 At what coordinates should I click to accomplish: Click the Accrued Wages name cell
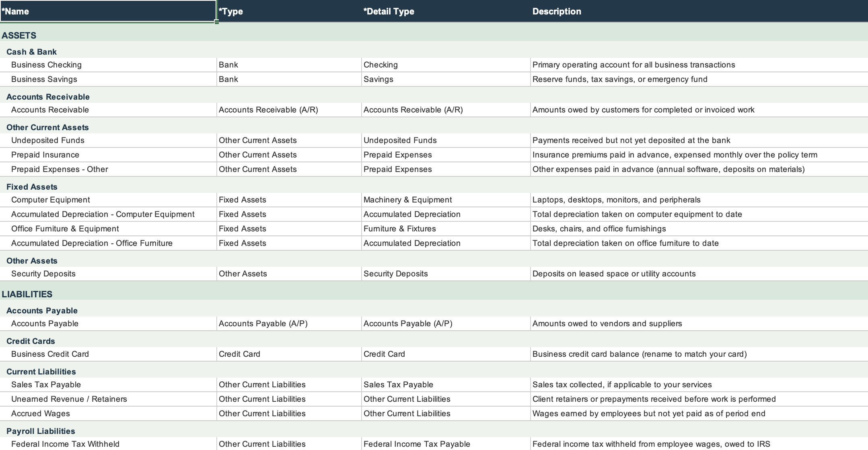108,413
